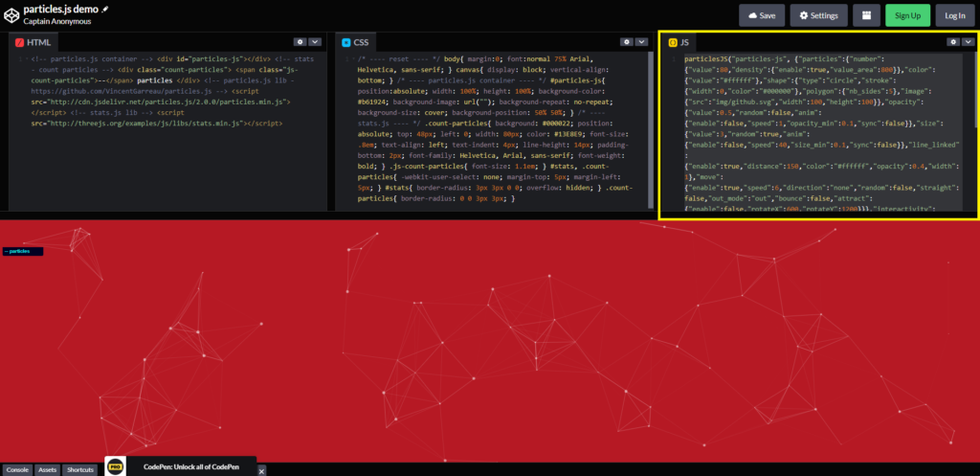Save the pen with the Save button
Screen dimensions: 980x476
[761, 15]
